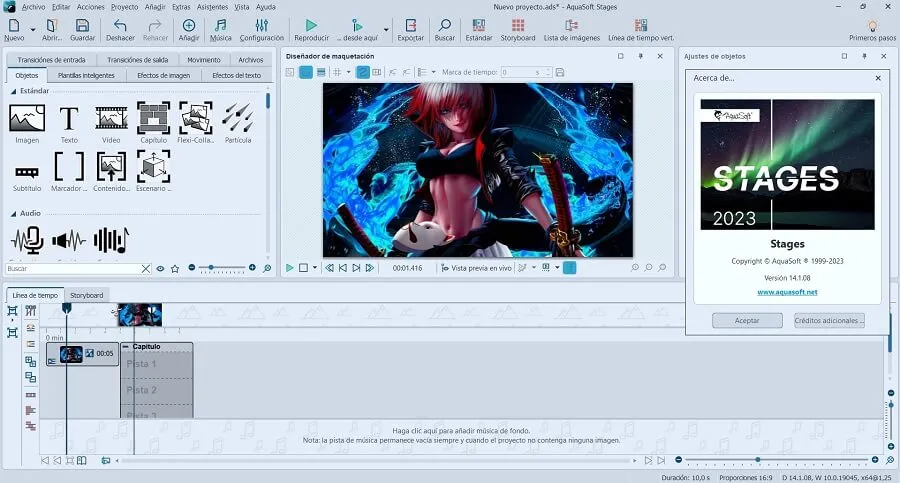Switch to Estándar view layout
This screenshot has height=483, width=900.
479,30
